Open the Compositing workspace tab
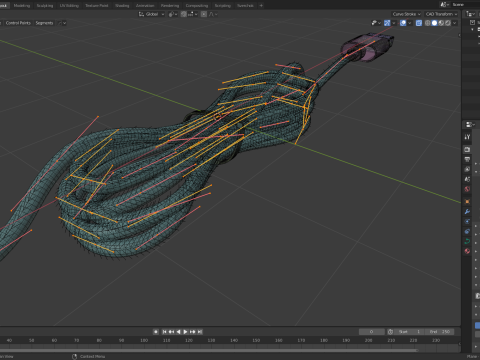The width and height of the screenshot is (480, 360). coord(197,5)
